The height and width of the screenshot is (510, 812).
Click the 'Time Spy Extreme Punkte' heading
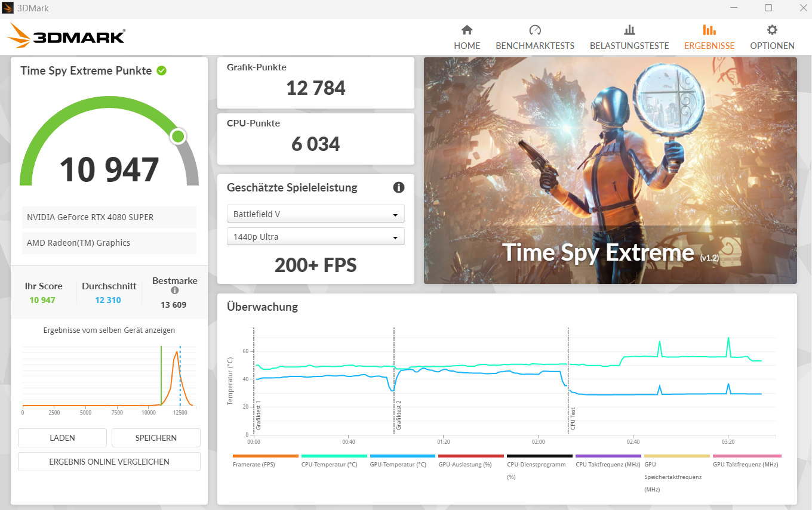tap(86, 70)
